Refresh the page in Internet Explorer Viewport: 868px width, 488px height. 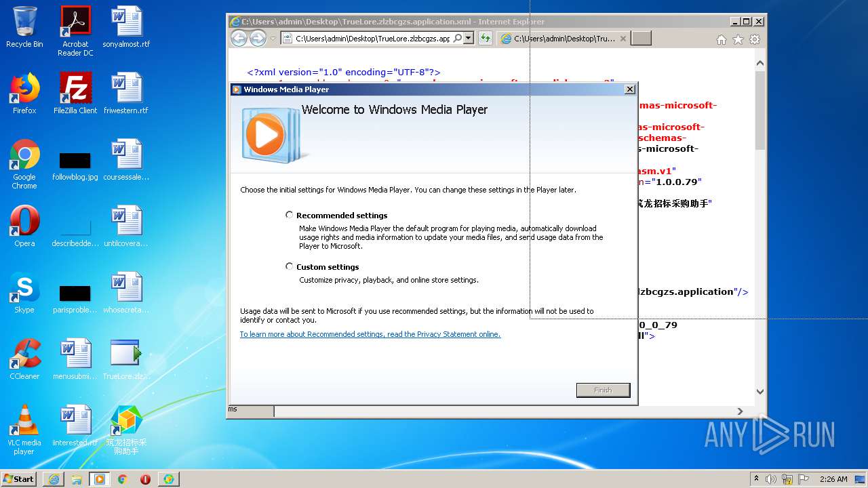coord(485,39)
